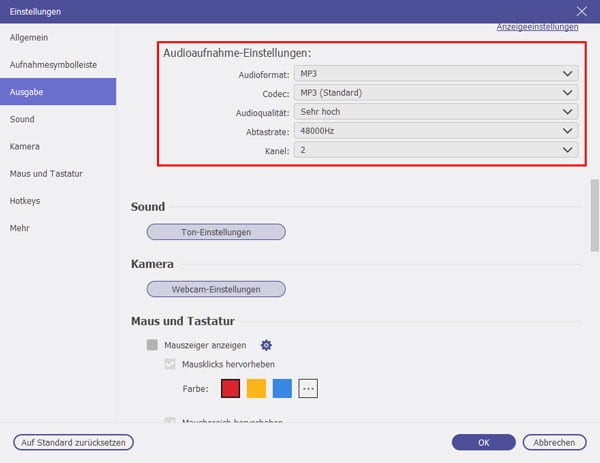Toggle the Mausklicks hervorheben checkbox
The width and height of the screenshot is (600, 463).
click(x=170, y=364)
